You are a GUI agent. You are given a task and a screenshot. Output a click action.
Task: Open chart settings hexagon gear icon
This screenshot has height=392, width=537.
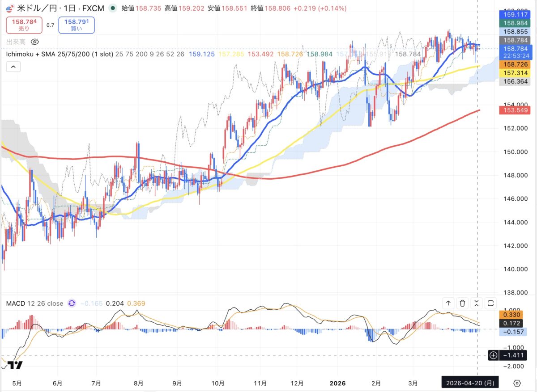point(517,383)
